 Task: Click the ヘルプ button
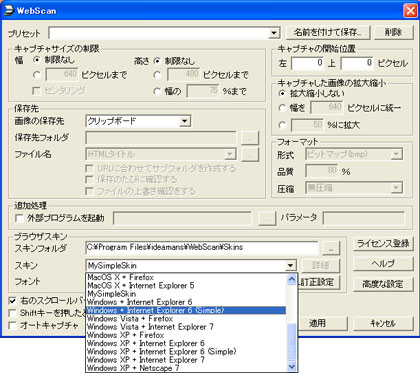[x=383, y=264]
